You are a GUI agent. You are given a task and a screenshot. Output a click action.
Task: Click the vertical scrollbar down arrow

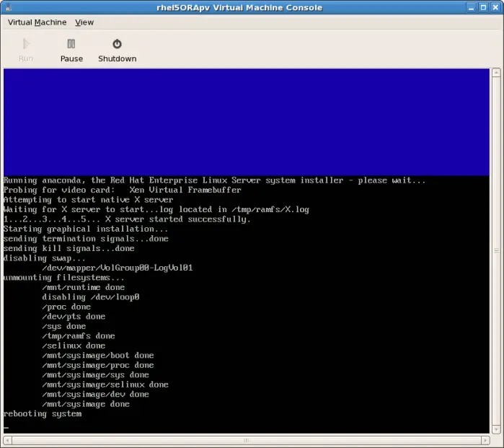(x=496, y=429)
